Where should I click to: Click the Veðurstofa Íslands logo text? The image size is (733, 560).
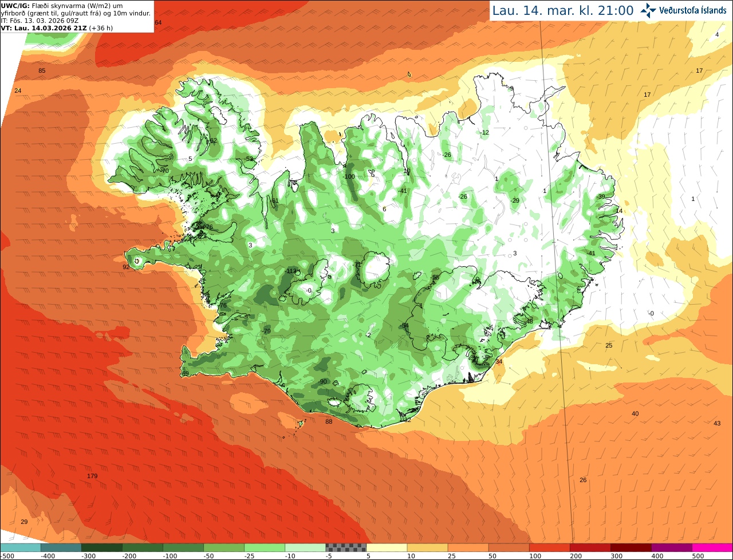tap(693, 10)
